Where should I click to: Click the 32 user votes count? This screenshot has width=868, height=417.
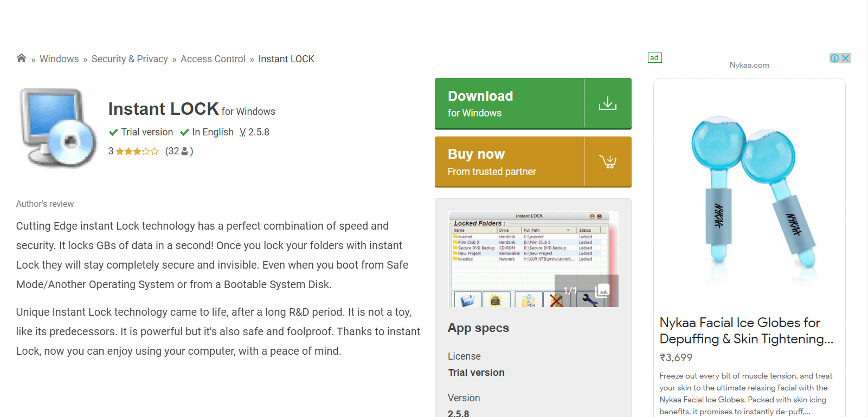(x=179, y=151)
